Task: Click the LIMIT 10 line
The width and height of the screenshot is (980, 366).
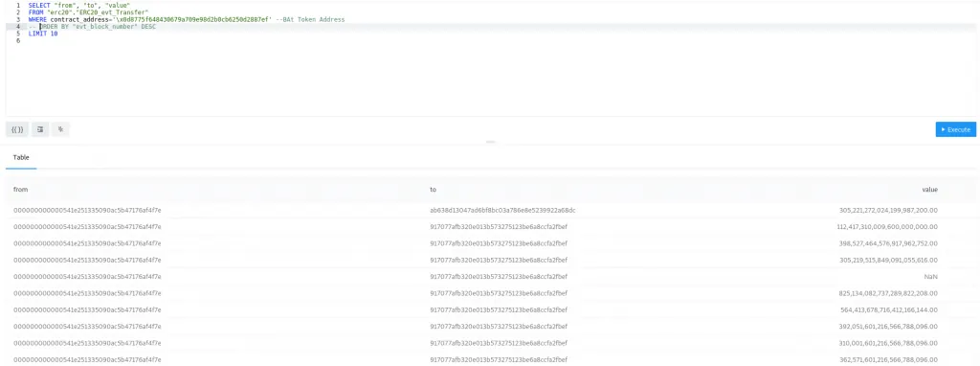Action: (43, 34)
